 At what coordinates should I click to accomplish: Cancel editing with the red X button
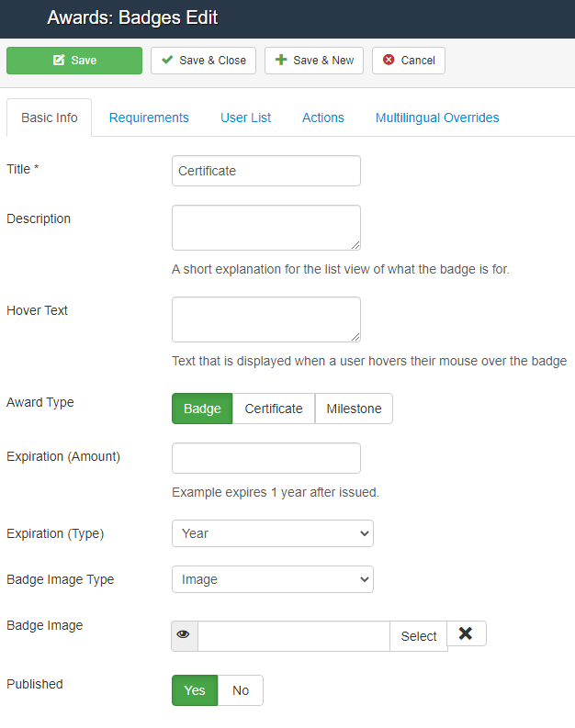(409, 61)
